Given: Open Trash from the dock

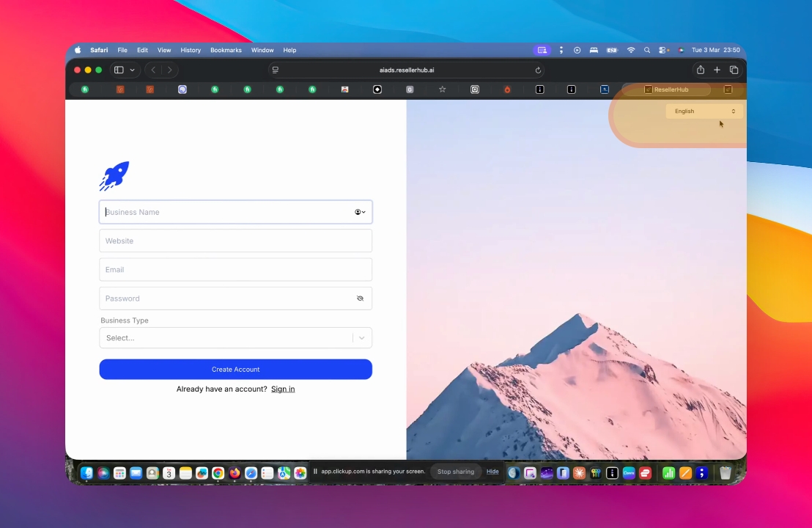Looking at the screenshot, I should pos(726,473).
